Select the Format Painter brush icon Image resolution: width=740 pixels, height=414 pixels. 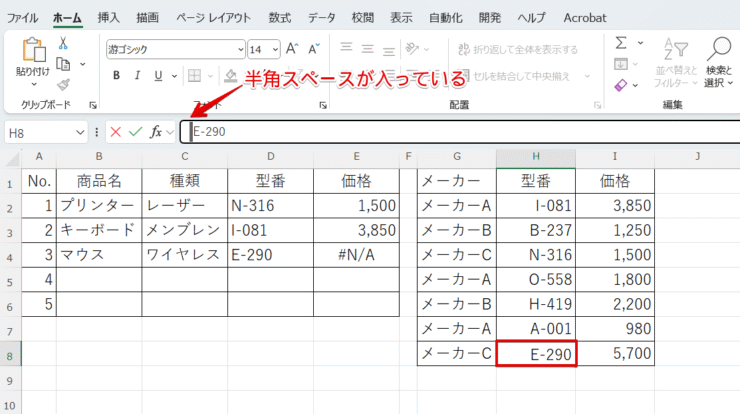(63, 85)
